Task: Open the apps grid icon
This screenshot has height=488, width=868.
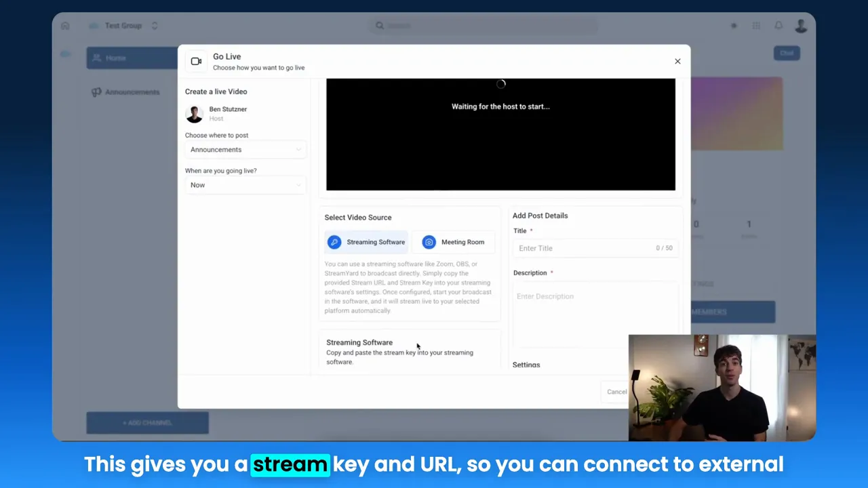Action: 756,25
